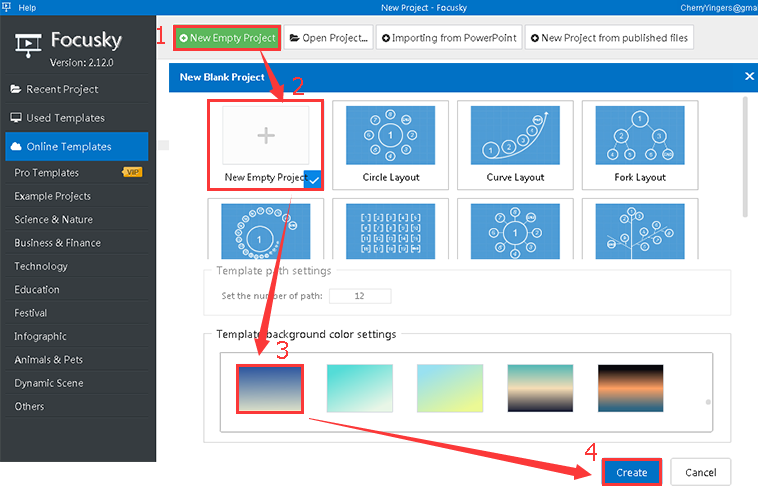Pick the black-orange-blue sunset gradient

coord(630,388)
